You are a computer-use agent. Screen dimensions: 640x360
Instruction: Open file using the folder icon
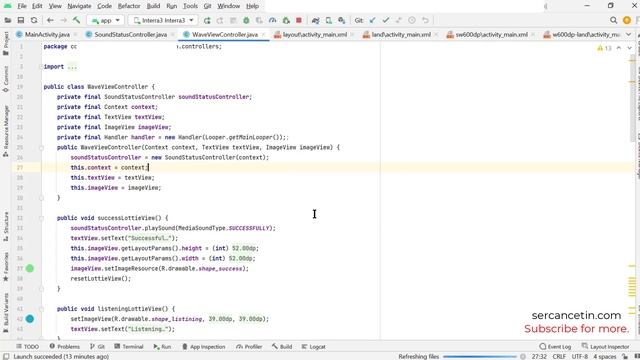point(8,20)
